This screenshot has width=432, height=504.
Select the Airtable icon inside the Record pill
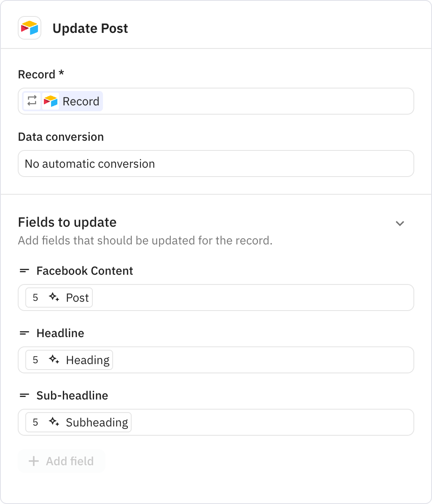pyautogui.click(x=50, y=101)
